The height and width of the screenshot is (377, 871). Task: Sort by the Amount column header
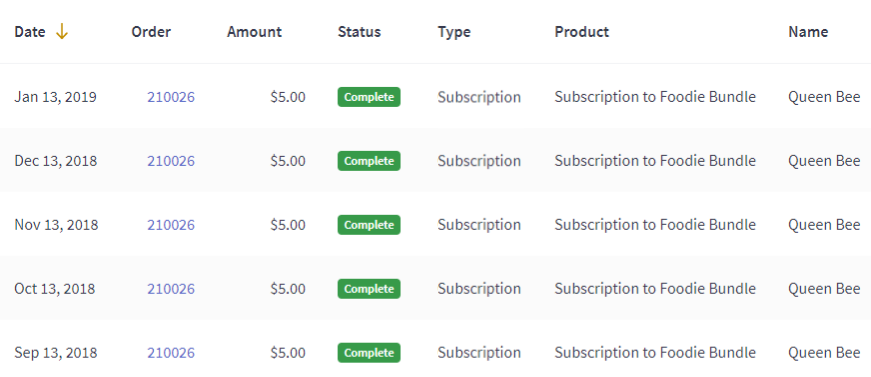click(x=254, y=32)
